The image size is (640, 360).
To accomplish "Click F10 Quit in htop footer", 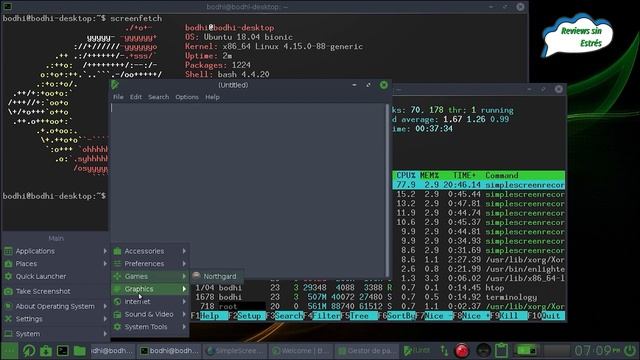I will (x=547, y=316).
